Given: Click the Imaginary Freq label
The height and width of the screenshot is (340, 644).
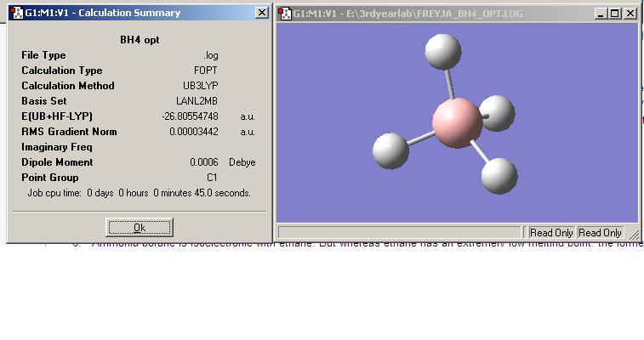Looking at the screenshot, I should (57, 147).
